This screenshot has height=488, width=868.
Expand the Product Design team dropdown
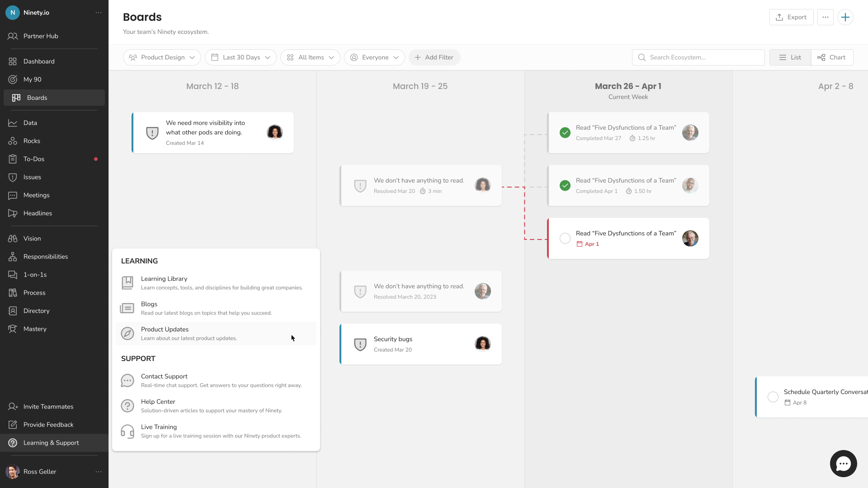[x=162, y=57]
